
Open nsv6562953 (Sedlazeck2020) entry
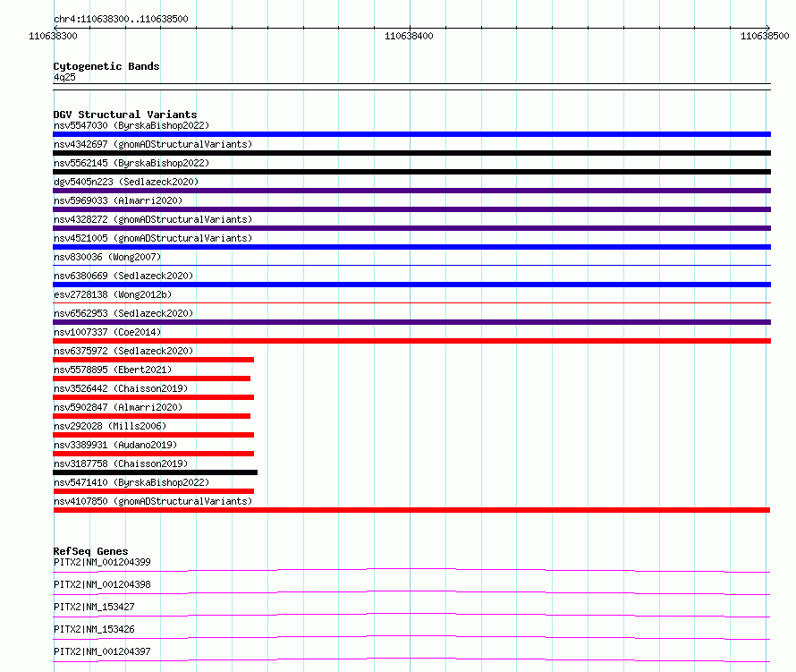coord(123,313)
